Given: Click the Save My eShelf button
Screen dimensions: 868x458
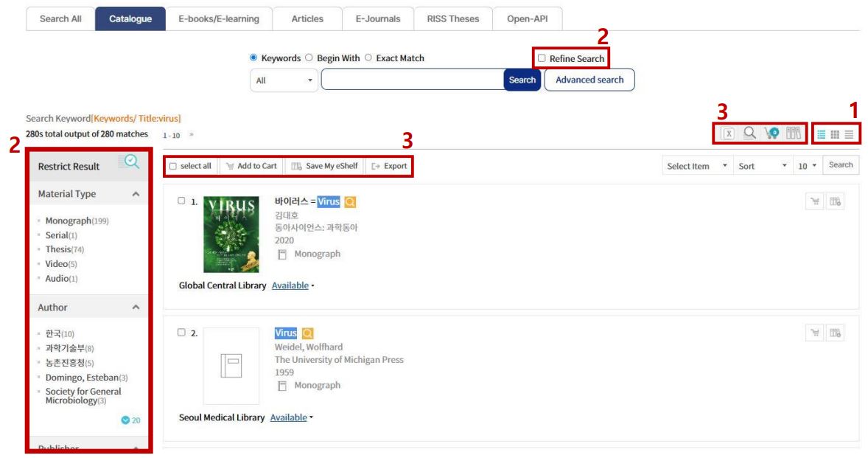Looking at the screenshot, I should 325,166.
